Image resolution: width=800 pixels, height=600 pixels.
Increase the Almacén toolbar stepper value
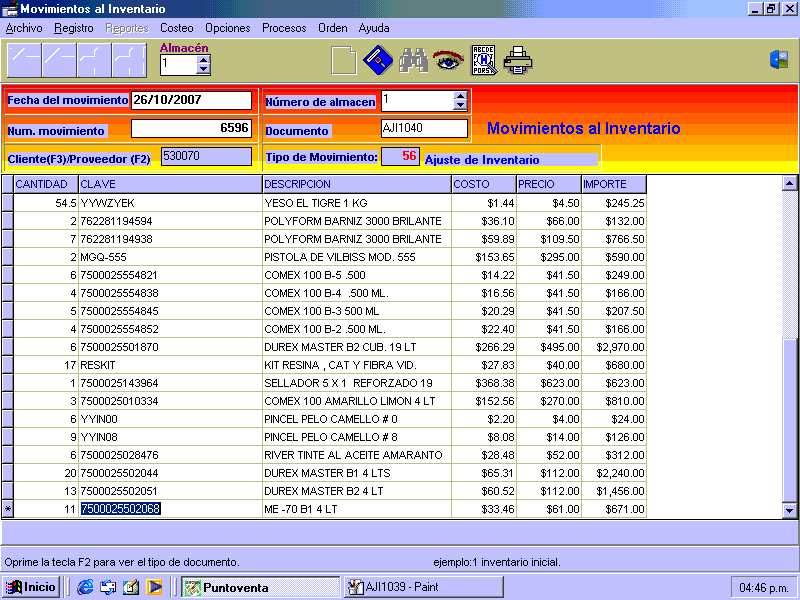(204, 59)
